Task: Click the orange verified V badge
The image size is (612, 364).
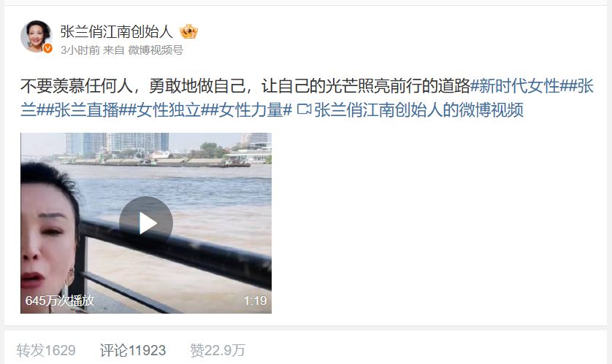Action: tap(47, 48)
